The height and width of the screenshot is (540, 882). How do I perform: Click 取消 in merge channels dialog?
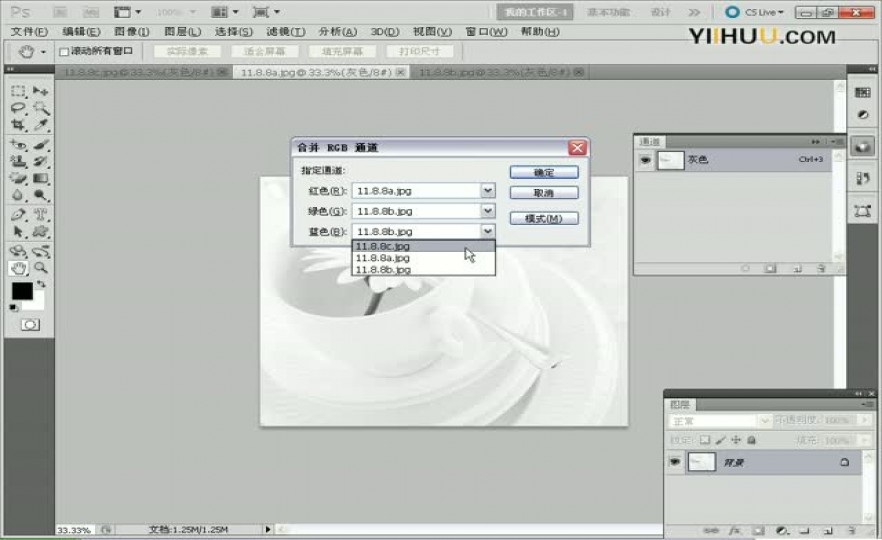tap(544, 193)
